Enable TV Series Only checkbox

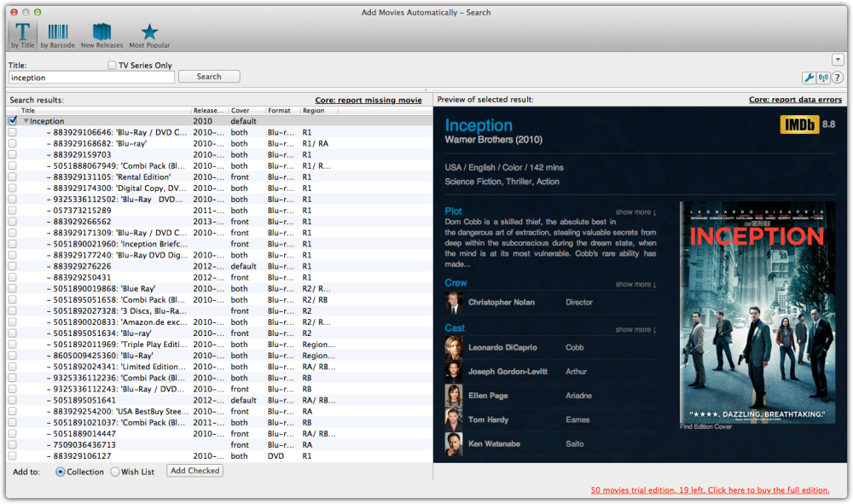pyautogui.click(x=112, y=66)
